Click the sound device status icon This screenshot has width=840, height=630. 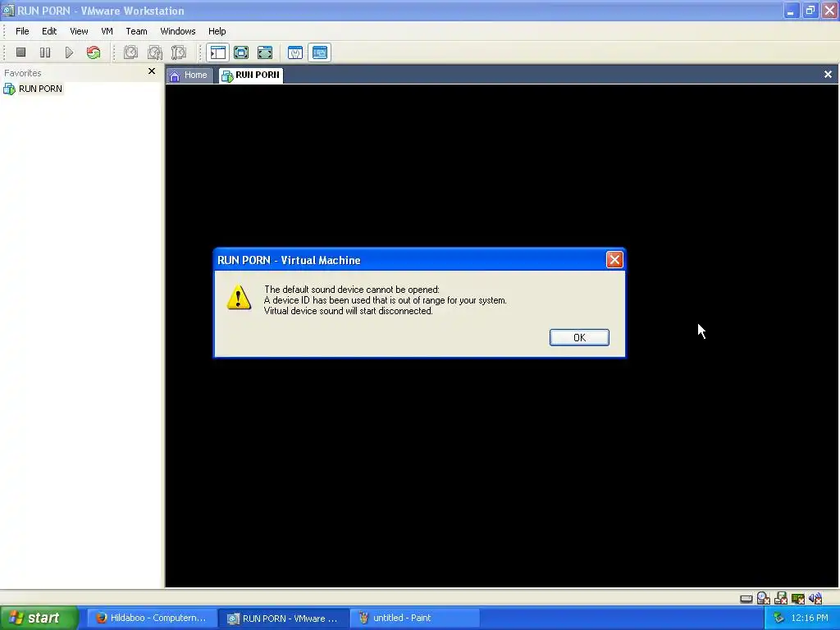(x=815, y=598)
